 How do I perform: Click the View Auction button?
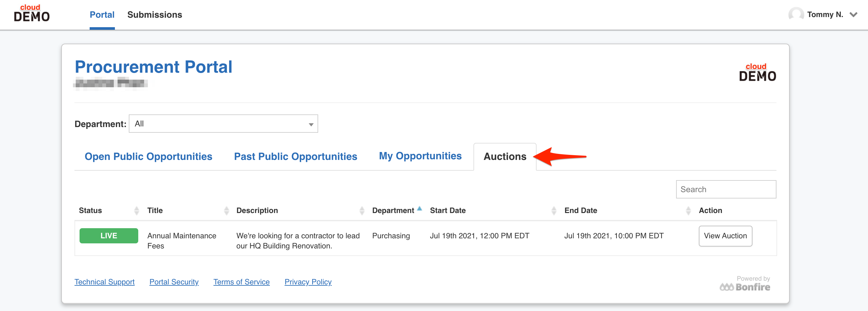tap(725, 236)
